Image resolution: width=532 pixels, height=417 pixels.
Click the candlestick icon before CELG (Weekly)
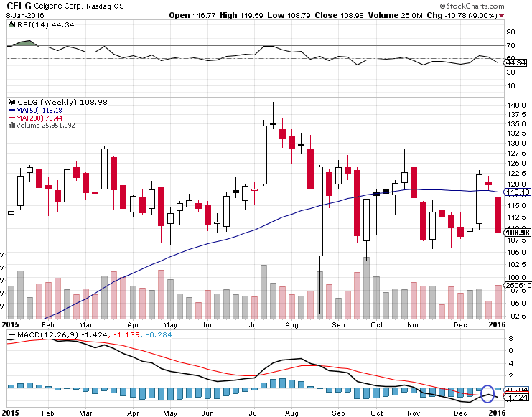pyautogui.click(x=12, y=102)
